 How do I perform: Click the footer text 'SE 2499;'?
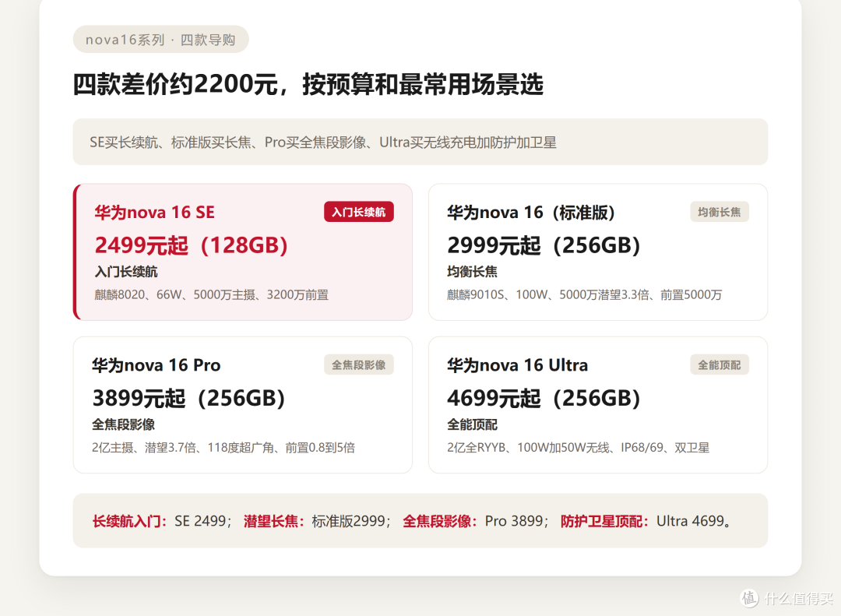tap(202, 521)
